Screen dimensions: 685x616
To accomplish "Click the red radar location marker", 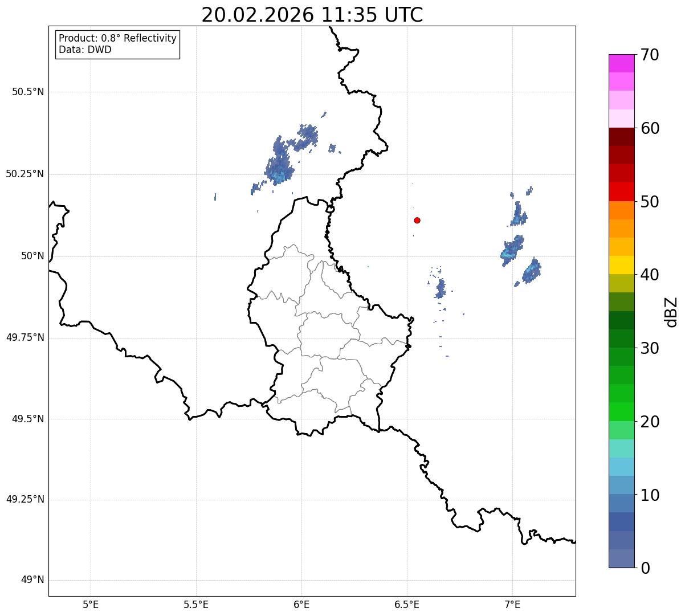I will coord(417,220).
